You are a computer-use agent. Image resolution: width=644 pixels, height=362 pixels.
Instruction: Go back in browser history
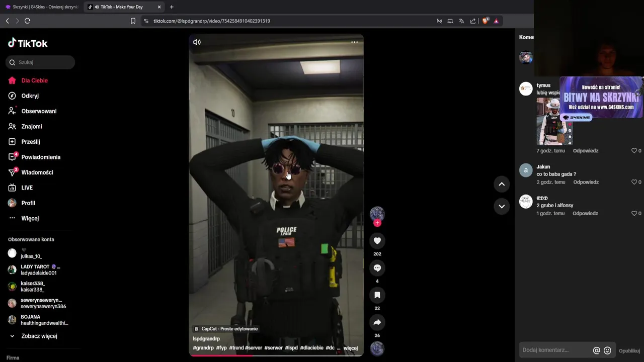click(x=7, y=21)
